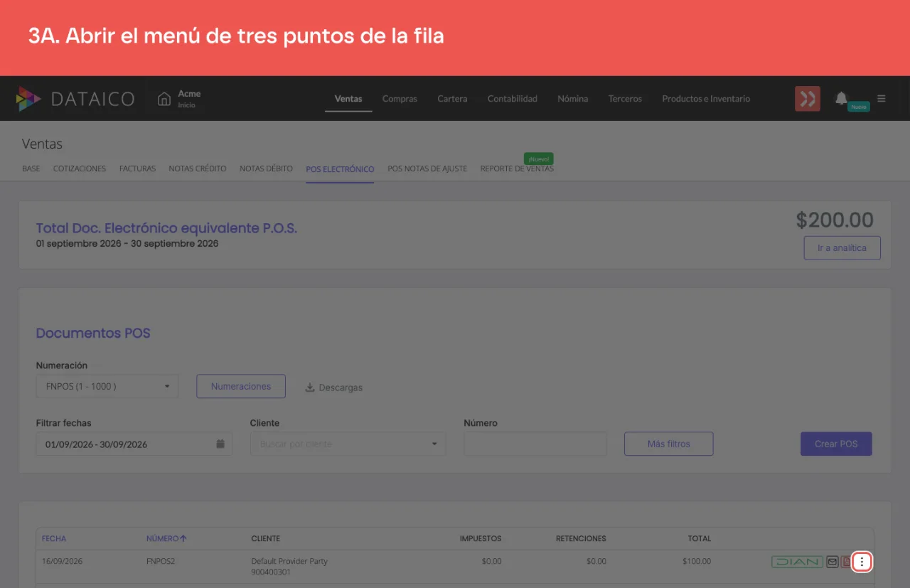Open the Compras menu
The width and height of the screenshot is (910, 588).
[400, 99]
